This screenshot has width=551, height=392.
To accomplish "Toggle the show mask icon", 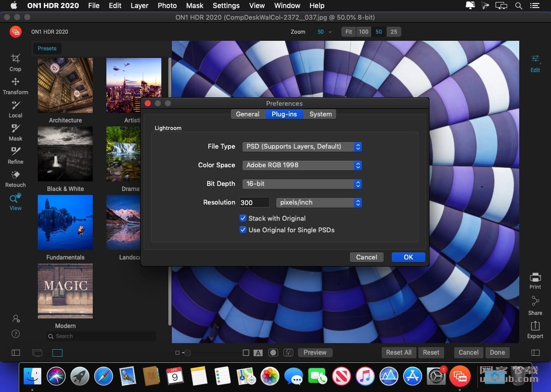I will coord(273,353).
